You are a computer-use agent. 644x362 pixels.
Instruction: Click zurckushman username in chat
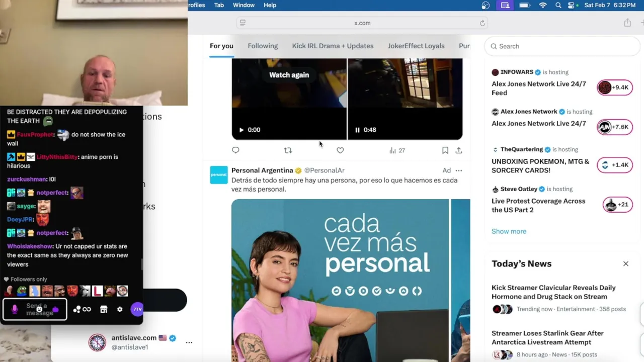tap(26, 179)
